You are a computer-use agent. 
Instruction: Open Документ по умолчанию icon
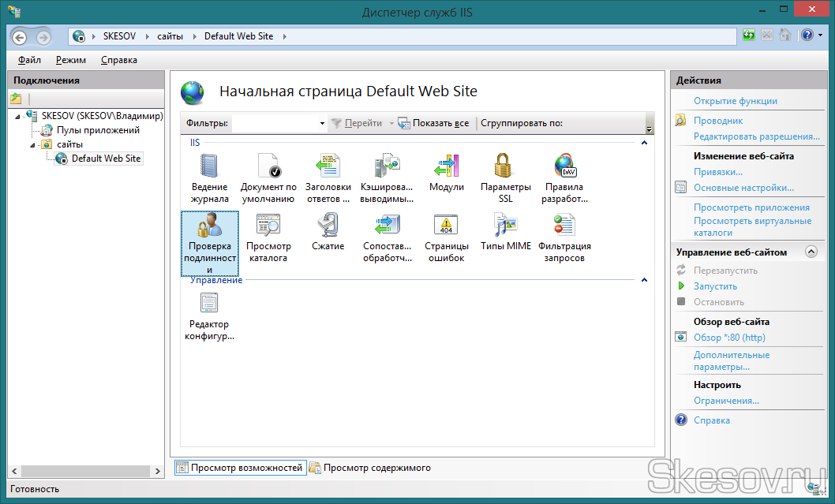(268, 166)
